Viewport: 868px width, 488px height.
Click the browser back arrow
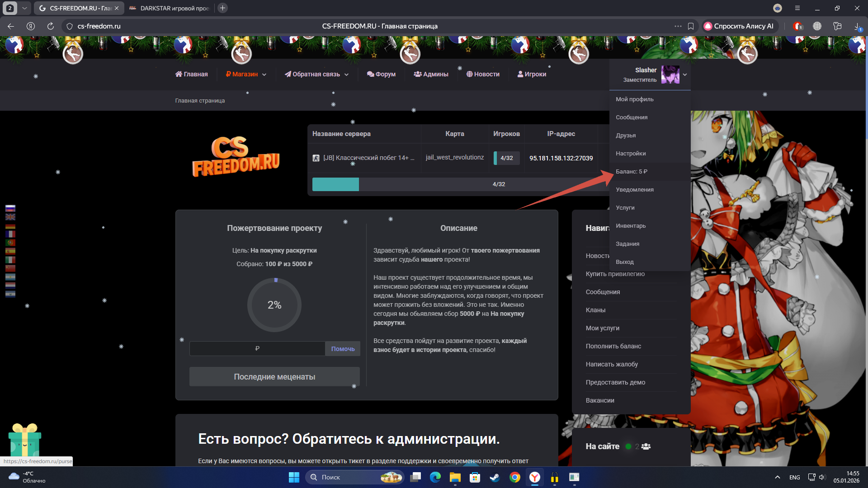11,26
